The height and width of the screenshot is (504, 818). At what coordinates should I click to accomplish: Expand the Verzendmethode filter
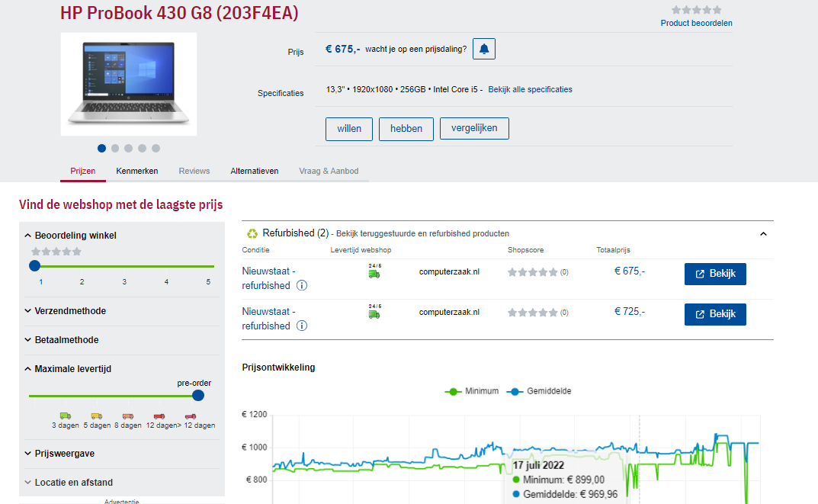tap(65, 311)
